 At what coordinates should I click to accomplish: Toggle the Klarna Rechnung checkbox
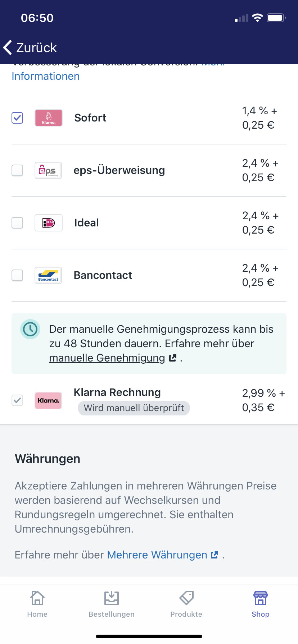(x=17, y=400)
